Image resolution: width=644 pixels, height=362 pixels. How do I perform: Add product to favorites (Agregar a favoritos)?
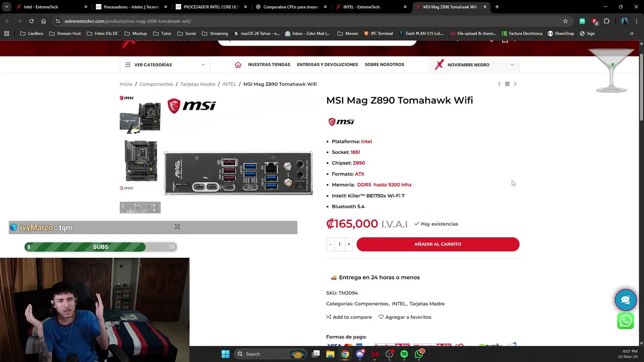pyautogui.click(x=405, y=317)
